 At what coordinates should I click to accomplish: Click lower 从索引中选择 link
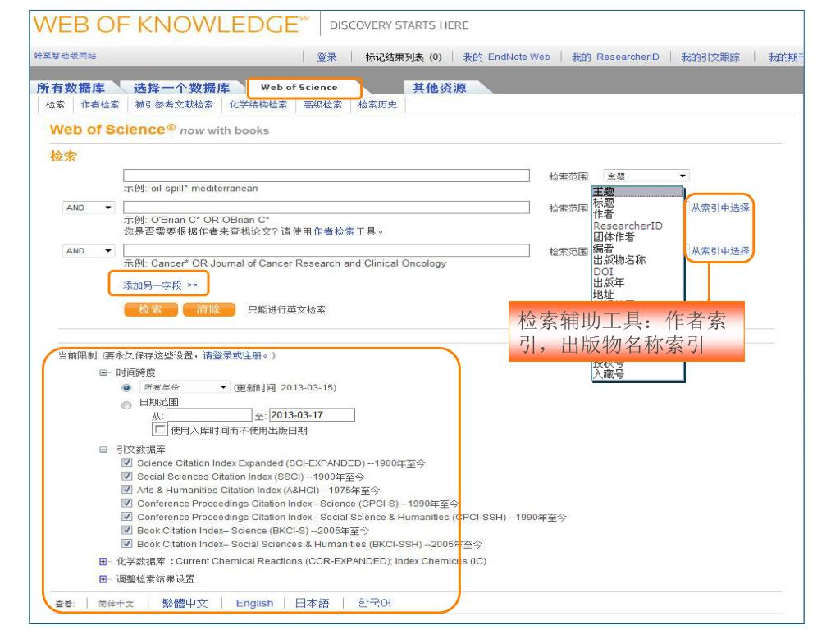[720, 251]
